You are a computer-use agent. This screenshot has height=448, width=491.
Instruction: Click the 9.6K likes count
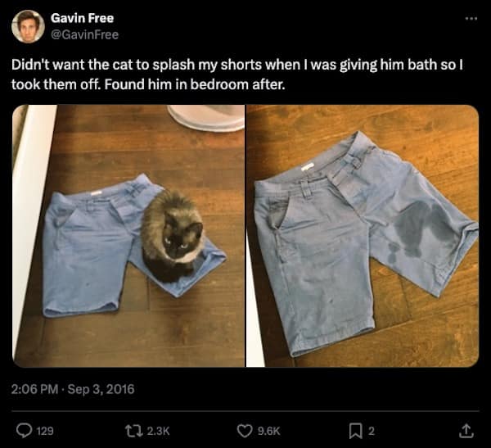click(x=269, y=430)
